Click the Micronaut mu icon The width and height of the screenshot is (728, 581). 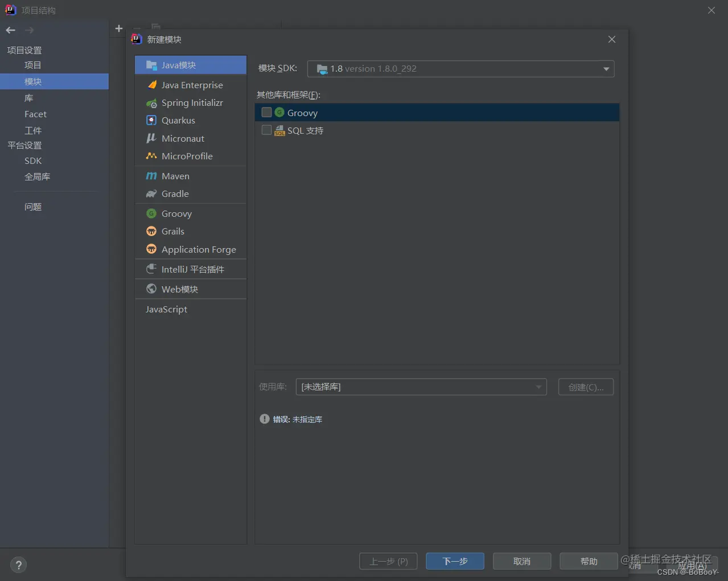(151, 138)
